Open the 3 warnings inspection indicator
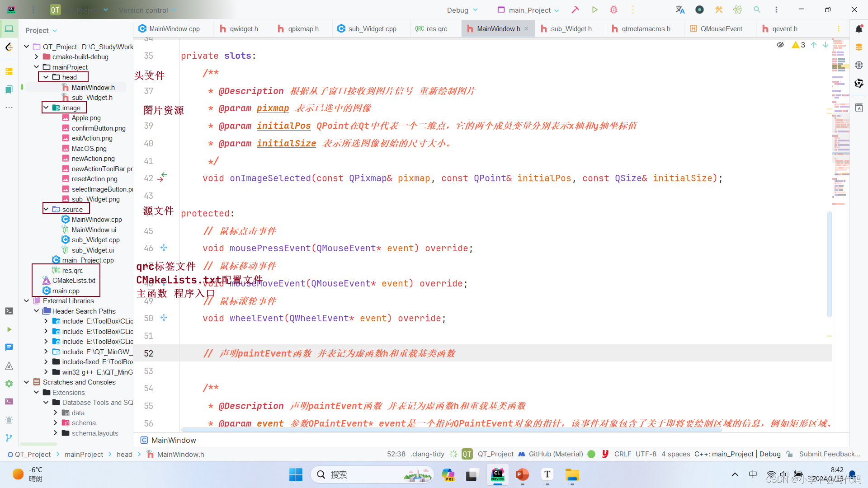This screenshot has height=488, width=868. click(x=798, y=45)
